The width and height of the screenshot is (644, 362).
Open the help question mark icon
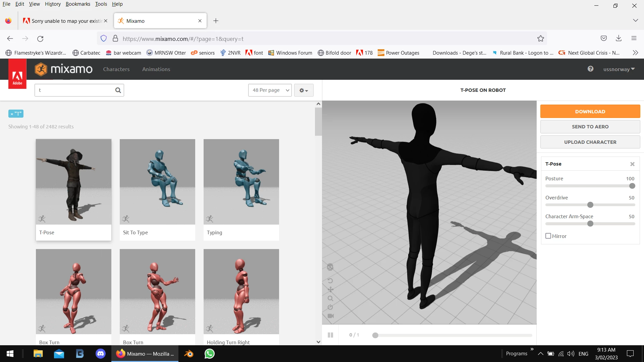point(590,69)
